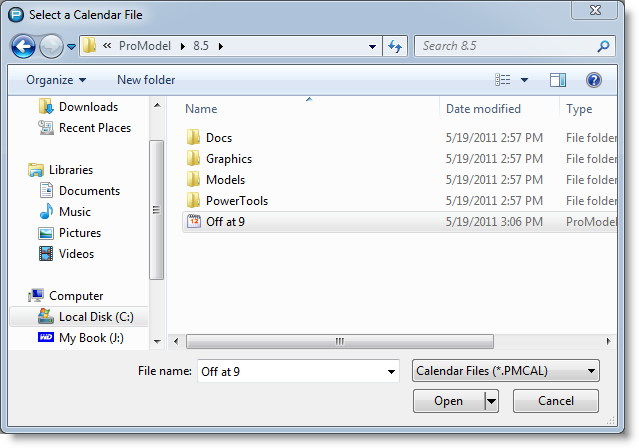Screen dimensions: 639x448
Task: Click the Back navigation arrow
Action: [24, 46]
